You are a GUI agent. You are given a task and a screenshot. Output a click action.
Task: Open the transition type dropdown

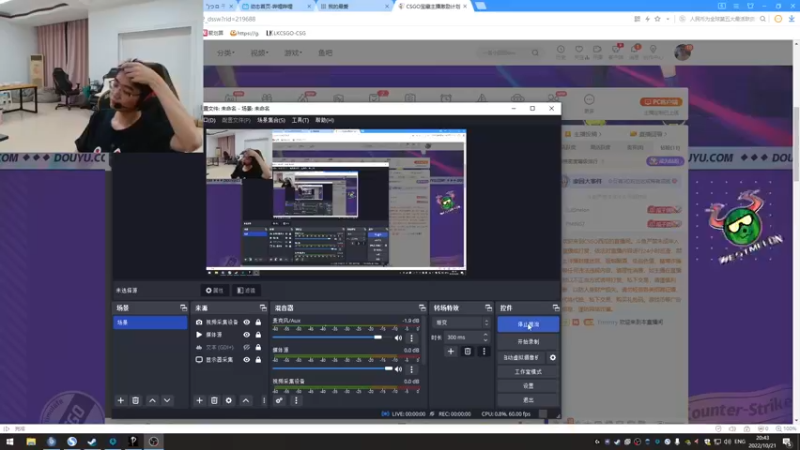click(x=461, y=322)
